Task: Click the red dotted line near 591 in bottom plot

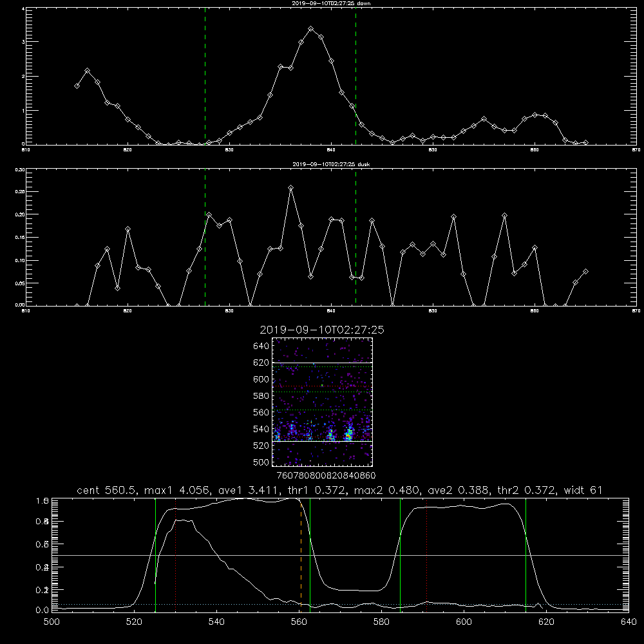Action: (427, 554)
